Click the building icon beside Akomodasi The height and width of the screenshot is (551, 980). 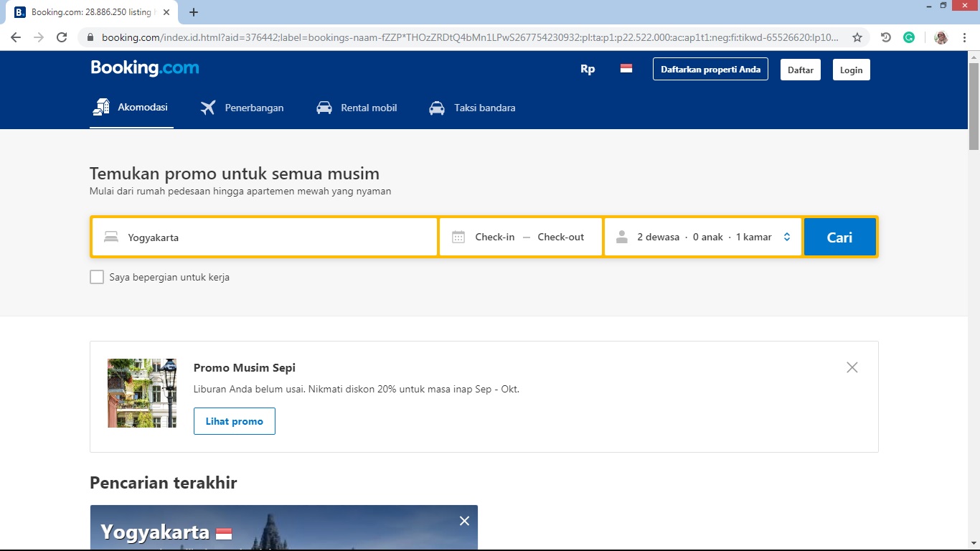(x=101, y=107)
